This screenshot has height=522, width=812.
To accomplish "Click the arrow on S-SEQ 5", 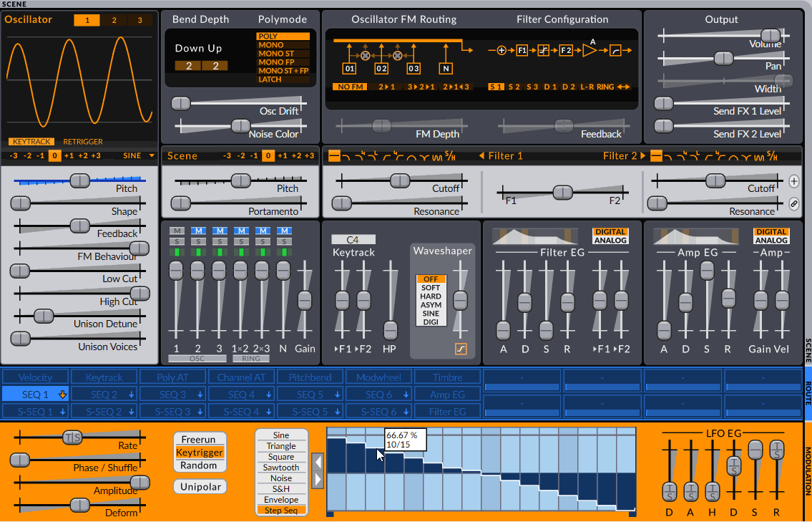I will (x=337, y=412).
